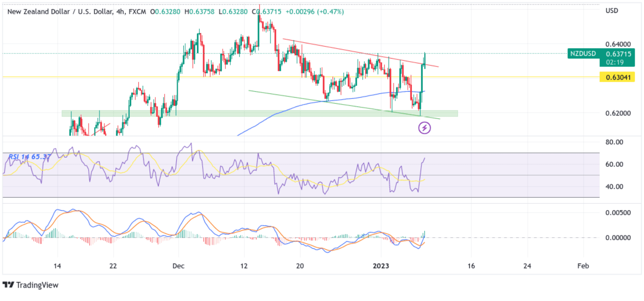Click the 12 date on time axis
The width and height of the screenshot is (644, 301).
coord(244,266)
